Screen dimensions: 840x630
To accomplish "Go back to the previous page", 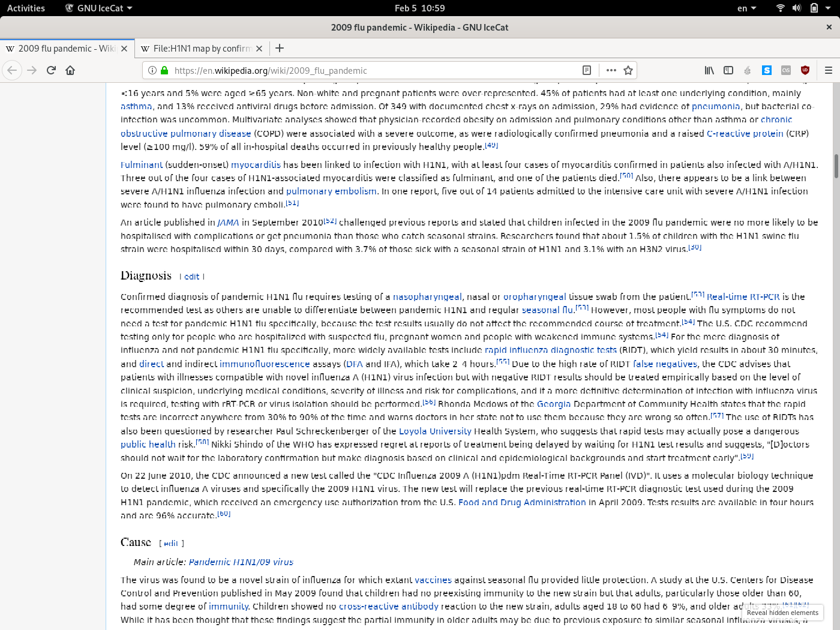I will click(x=12, y=70).
